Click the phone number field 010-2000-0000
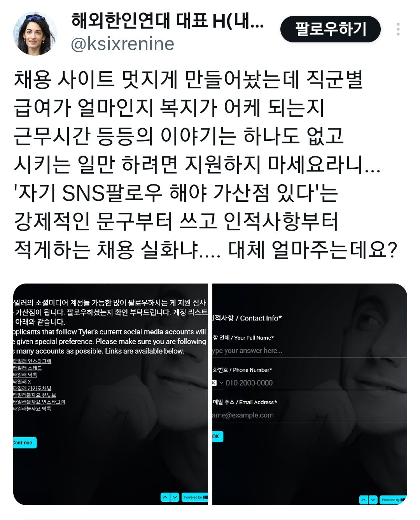Viewport: 420px width, 520px height. [316, 383]
